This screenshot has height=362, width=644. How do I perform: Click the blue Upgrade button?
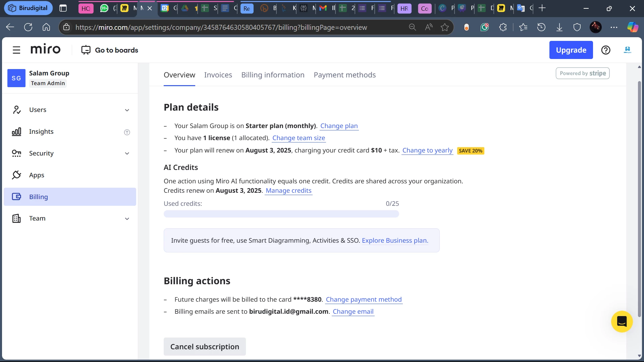(571, 50)
